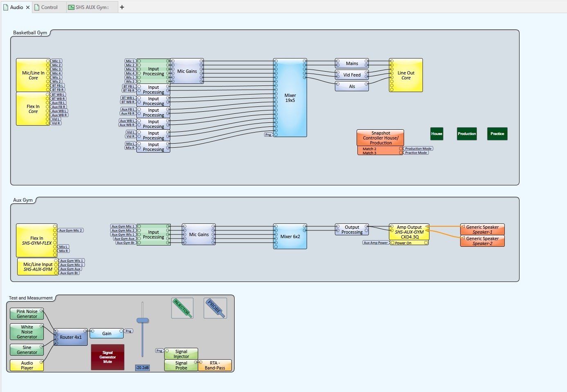The width and height of the screenshot is (567, 392).
Task: Click the Production Mode signal tag
Action: [x=418, y=149]
